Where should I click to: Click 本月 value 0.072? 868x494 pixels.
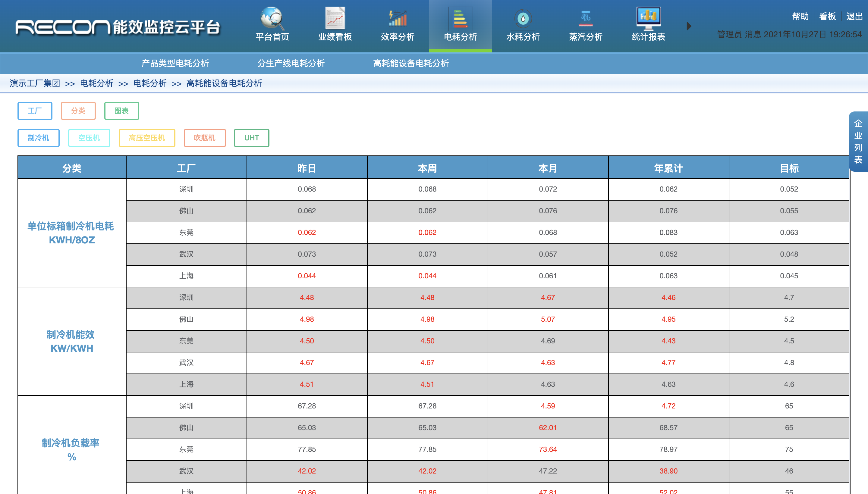[x=548, y=189]
